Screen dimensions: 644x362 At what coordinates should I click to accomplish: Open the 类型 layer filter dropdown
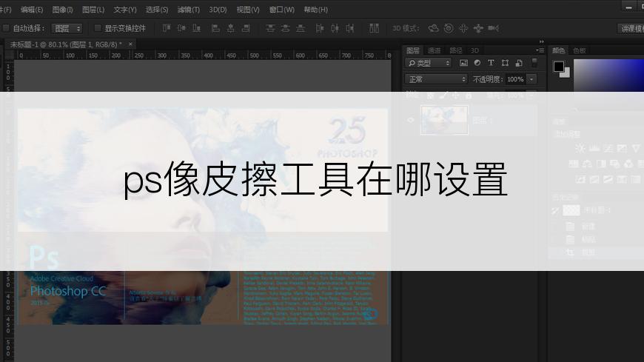click(x=429, y=64)
